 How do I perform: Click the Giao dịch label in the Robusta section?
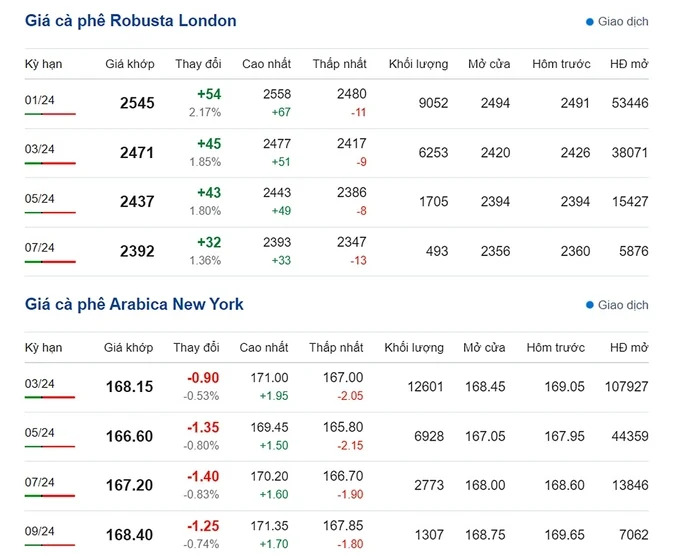(x=624, y=21)
